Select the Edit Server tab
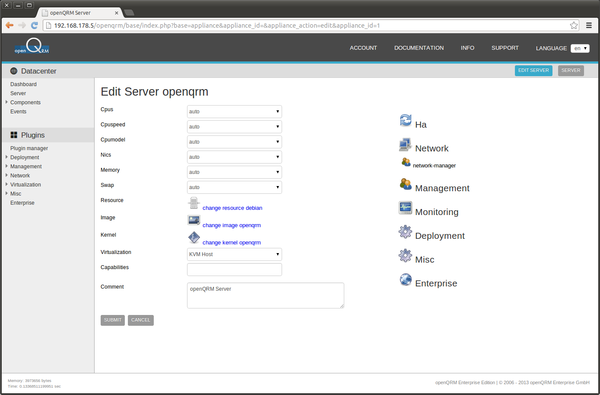 [x=533, y=70]
